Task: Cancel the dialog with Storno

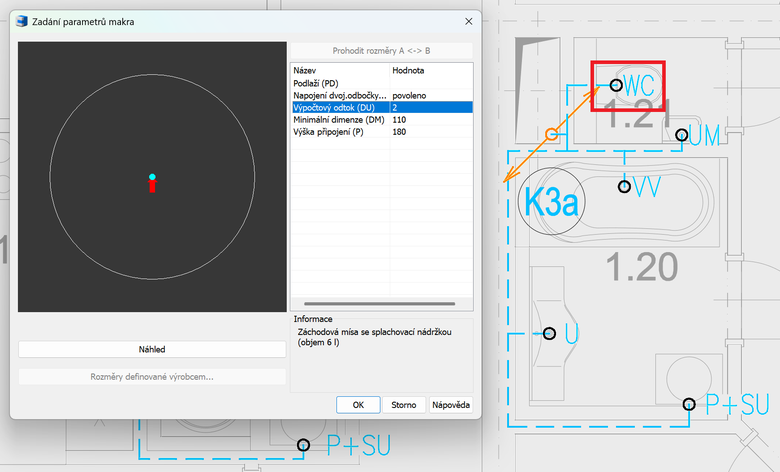Action: (x=403, y=405)
